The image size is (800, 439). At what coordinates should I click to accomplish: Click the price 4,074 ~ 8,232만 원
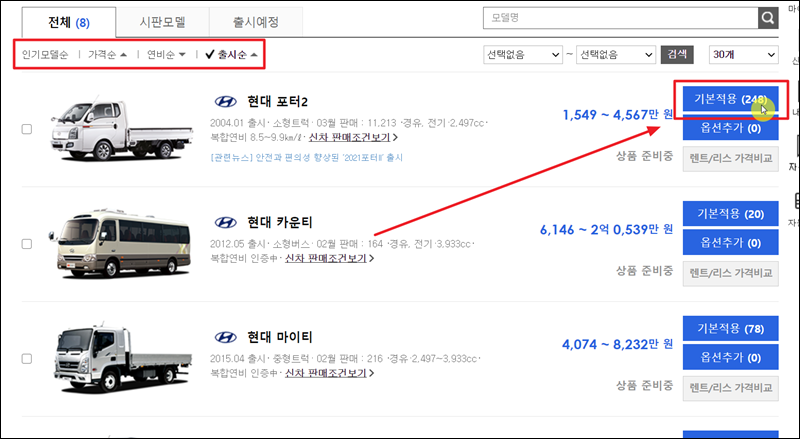click(x=618, y=345)
